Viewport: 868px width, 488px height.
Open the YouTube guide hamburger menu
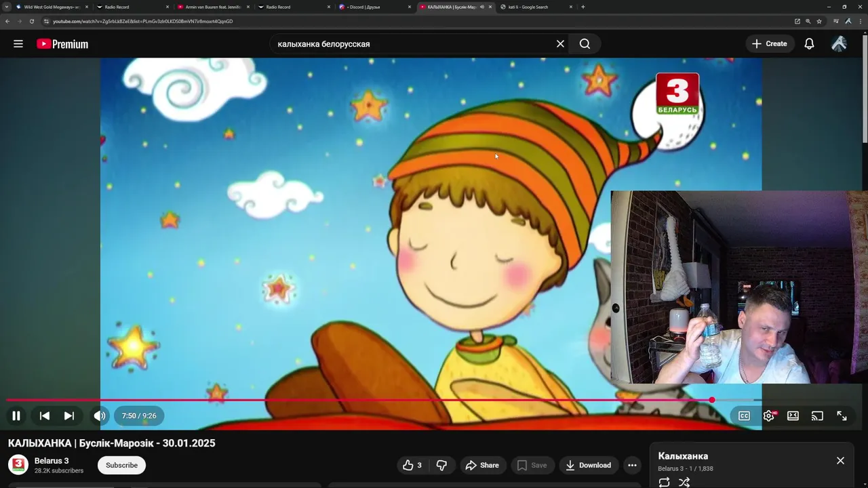tap(18, 44)
